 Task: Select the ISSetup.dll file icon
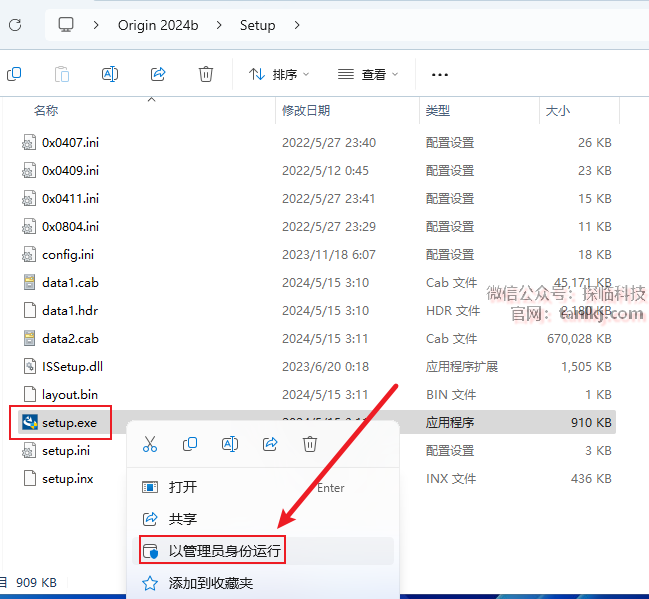click(29, 366)
